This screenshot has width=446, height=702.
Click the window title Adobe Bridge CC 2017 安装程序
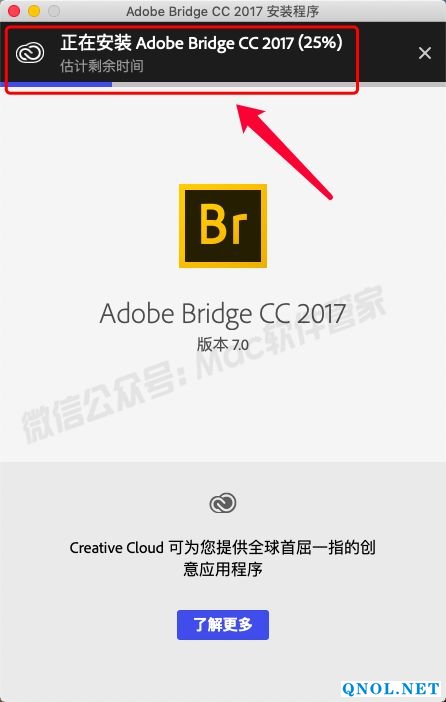tap(223, 11)
